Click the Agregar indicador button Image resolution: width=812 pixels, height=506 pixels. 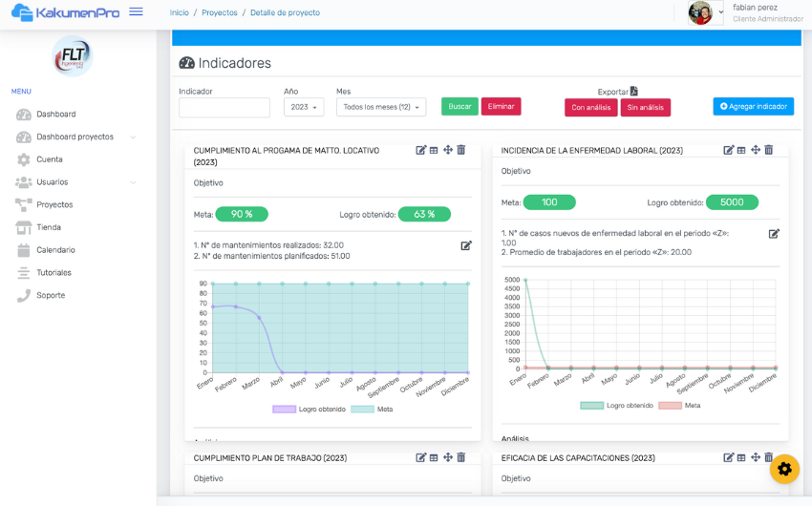[753, 107]
